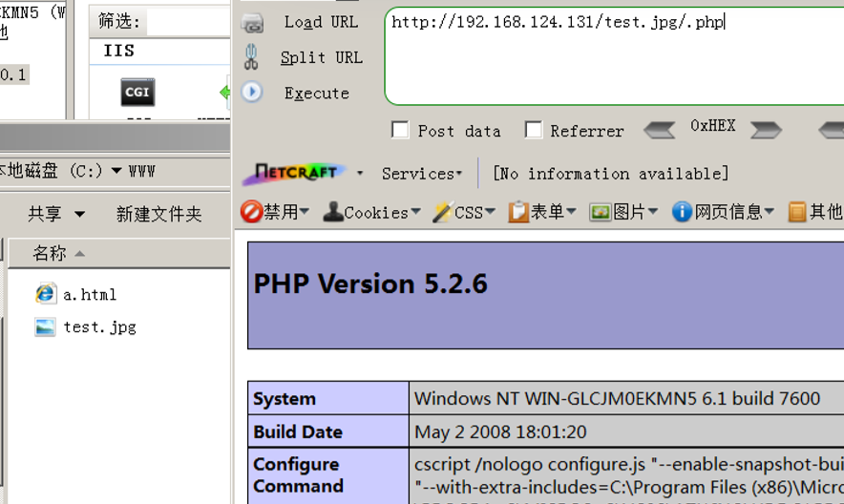This screenshot has width=844, height=504.
Task: Open the Netcraft dropdown arrow
Action: pos(360,173)
